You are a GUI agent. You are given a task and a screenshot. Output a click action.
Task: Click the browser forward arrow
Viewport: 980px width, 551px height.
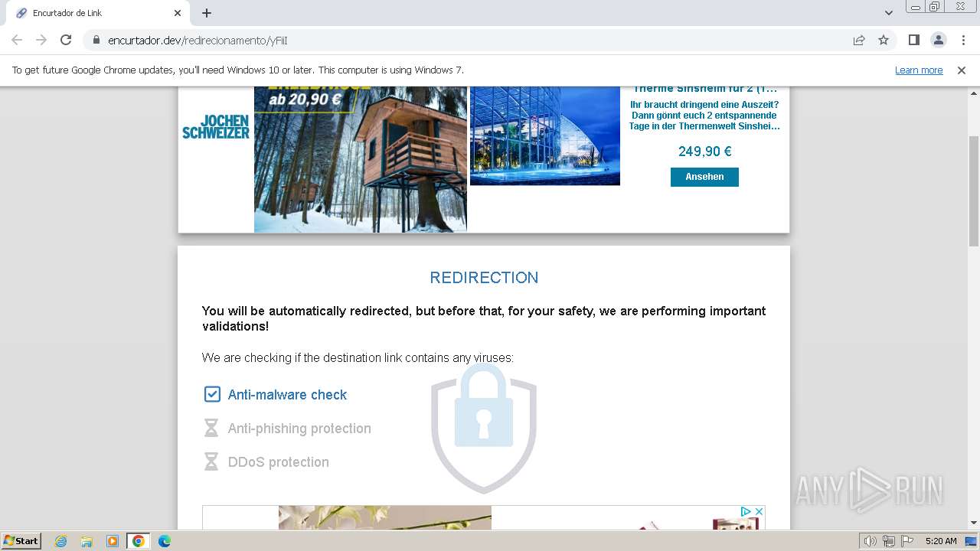(x=41, y=40)
